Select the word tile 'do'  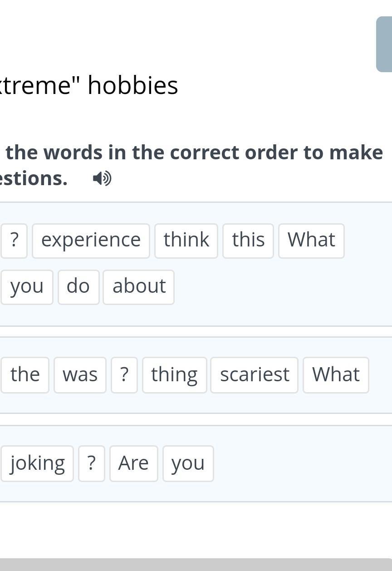tap(78, 287)
